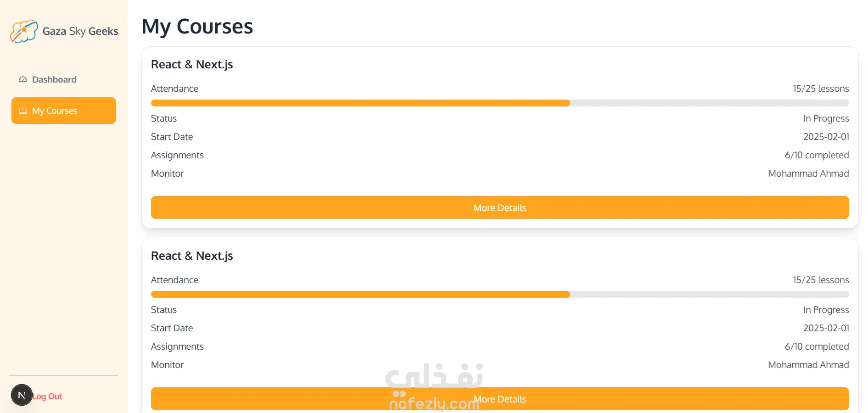868x413 pixels.
Task: Click the first course's attendance progress bar
Action: point(499,103)
